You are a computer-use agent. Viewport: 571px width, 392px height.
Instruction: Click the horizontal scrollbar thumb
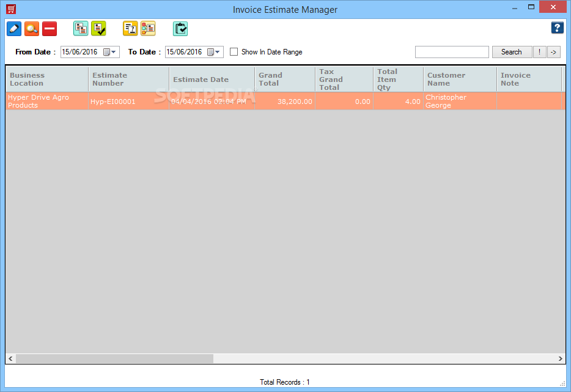115,358
